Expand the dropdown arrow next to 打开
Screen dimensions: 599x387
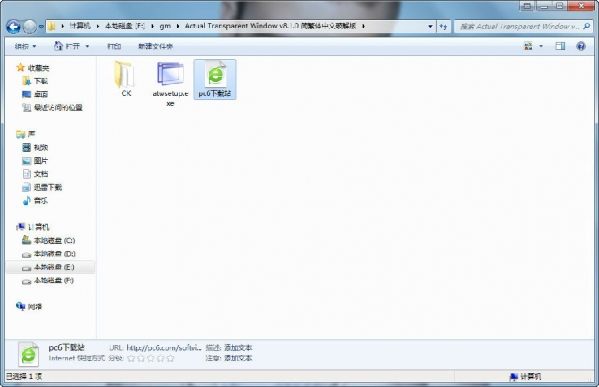(x=87, y=46)
